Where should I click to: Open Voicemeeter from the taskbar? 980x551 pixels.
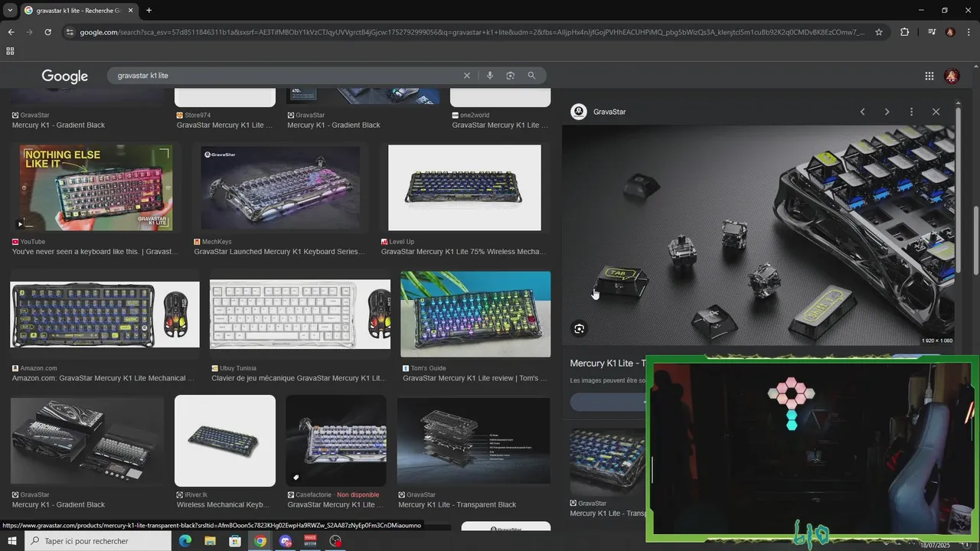pos(310,541)
